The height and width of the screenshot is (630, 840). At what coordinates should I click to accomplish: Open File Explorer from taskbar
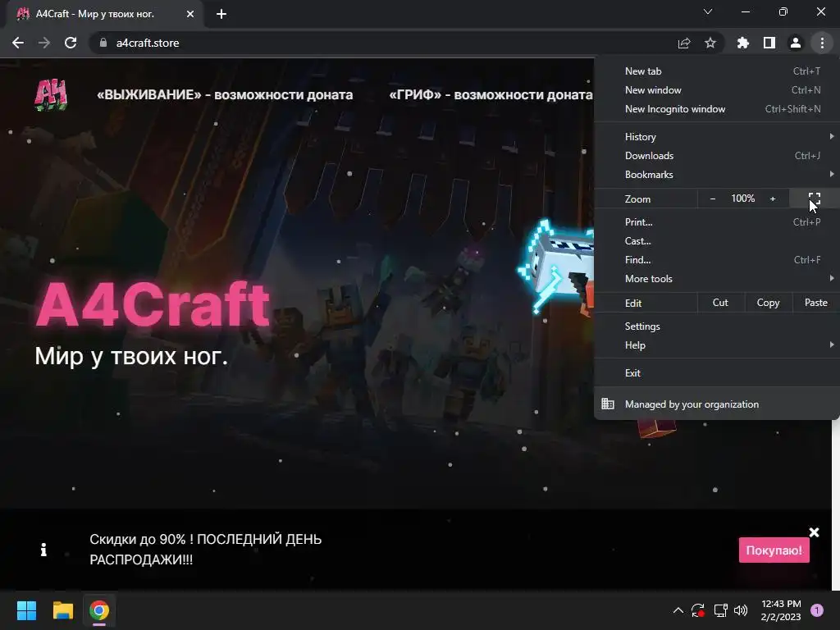pyautogui.click(x=62, y=610)
